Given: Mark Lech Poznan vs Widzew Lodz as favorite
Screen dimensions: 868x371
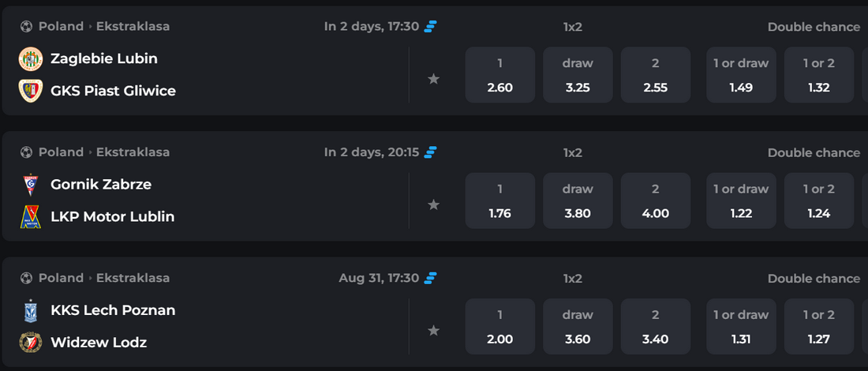Looking at the screenshot, I should [x=433, y=331].
